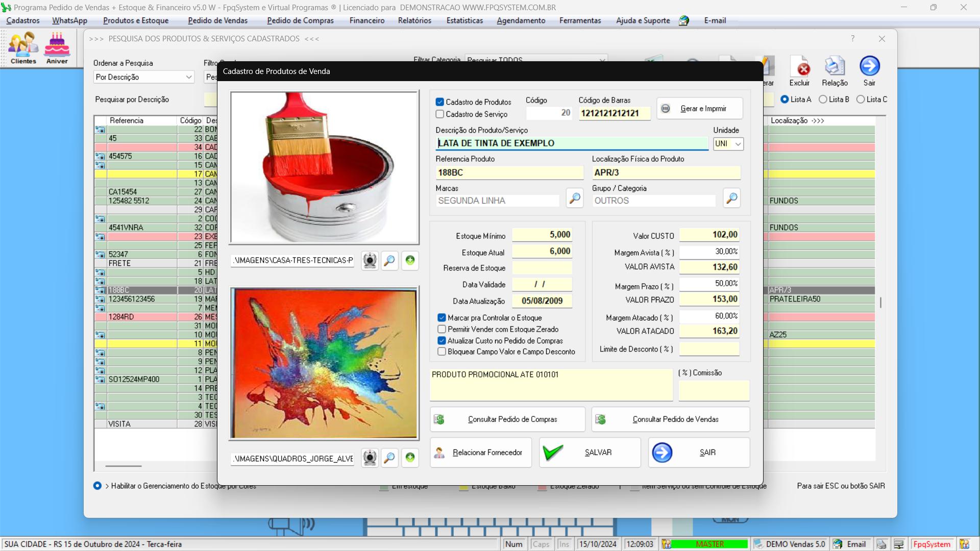
Task: Click the Valor CUSTO input field
Action: 709,235
